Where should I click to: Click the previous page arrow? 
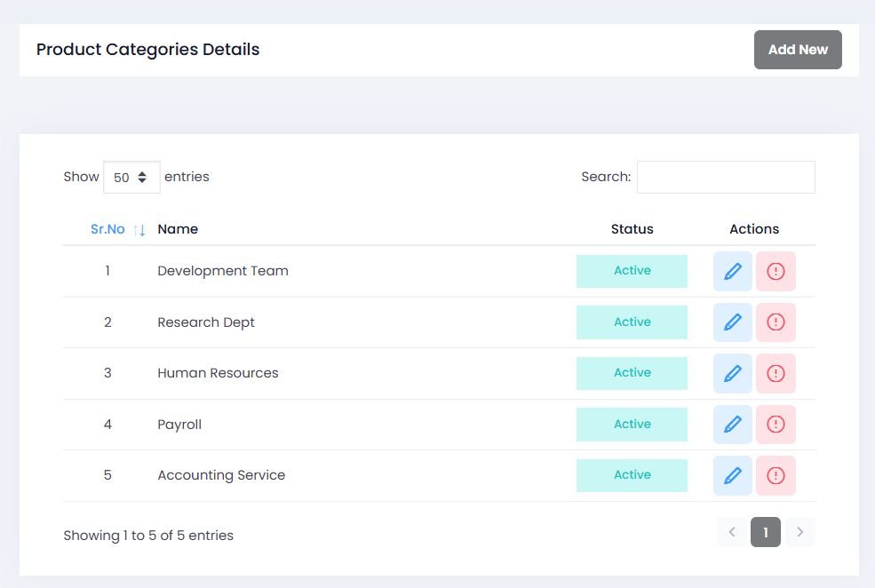(x=732, y=532)
